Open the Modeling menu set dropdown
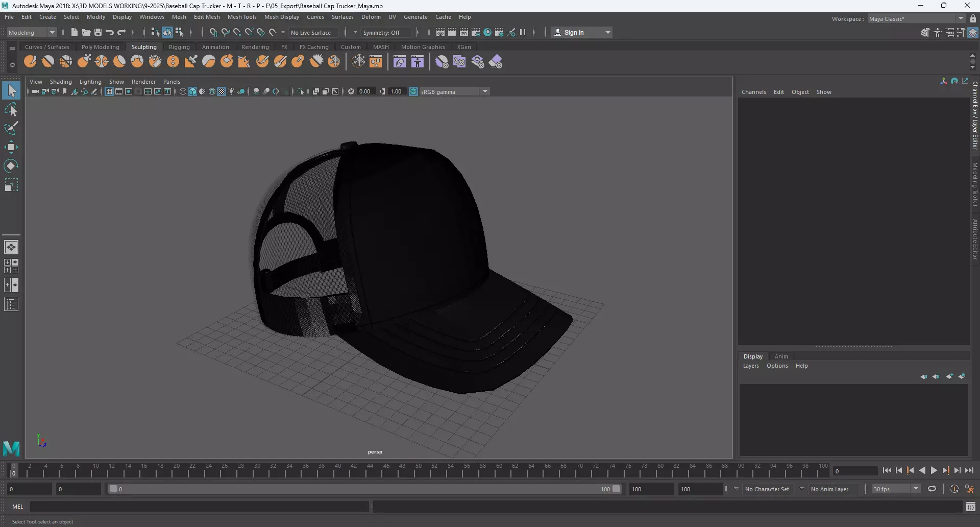The height and width of the screenshot is (527, 980). pos(32,32)
